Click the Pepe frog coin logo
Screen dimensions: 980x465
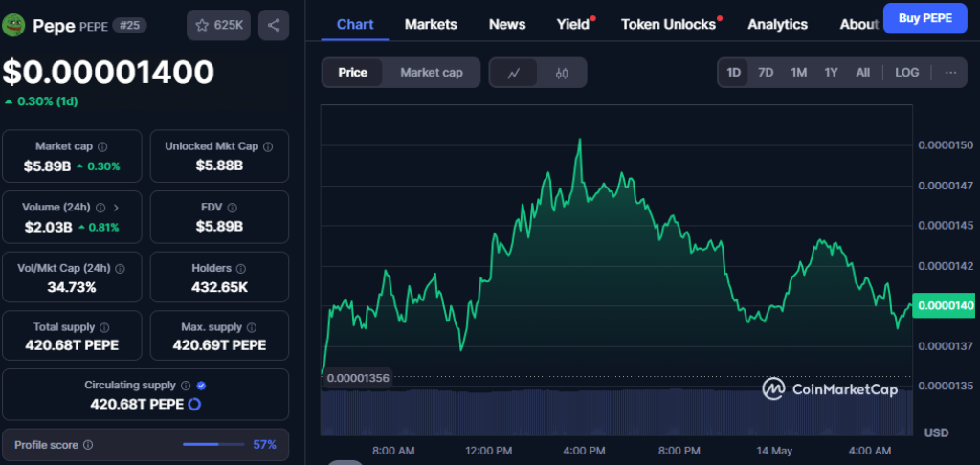pyautogui.click(x=13, y=25)
